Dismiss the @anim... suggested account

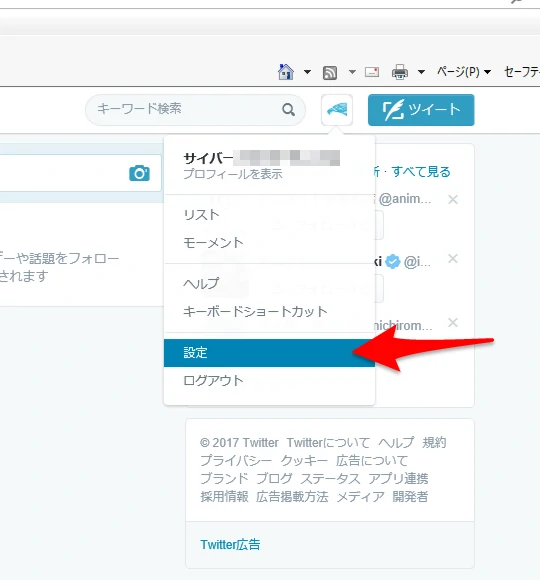(453, 199)
